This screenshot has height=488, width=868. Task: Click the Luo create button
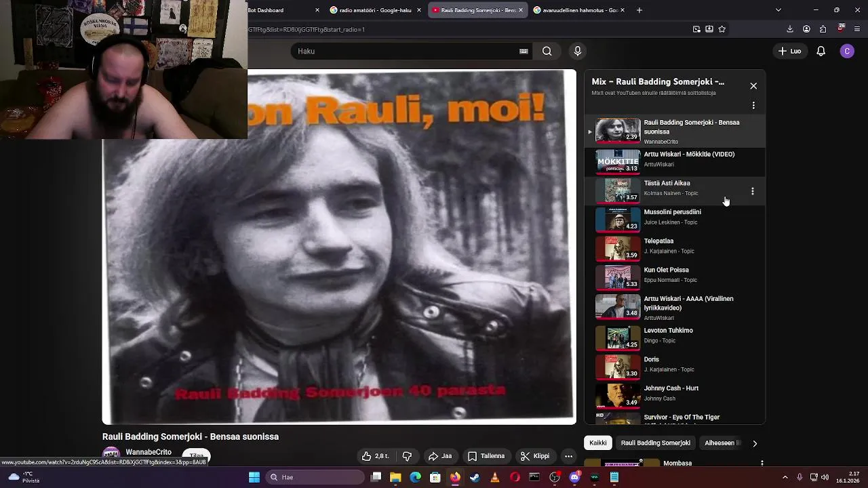click(x=790, y=51)
